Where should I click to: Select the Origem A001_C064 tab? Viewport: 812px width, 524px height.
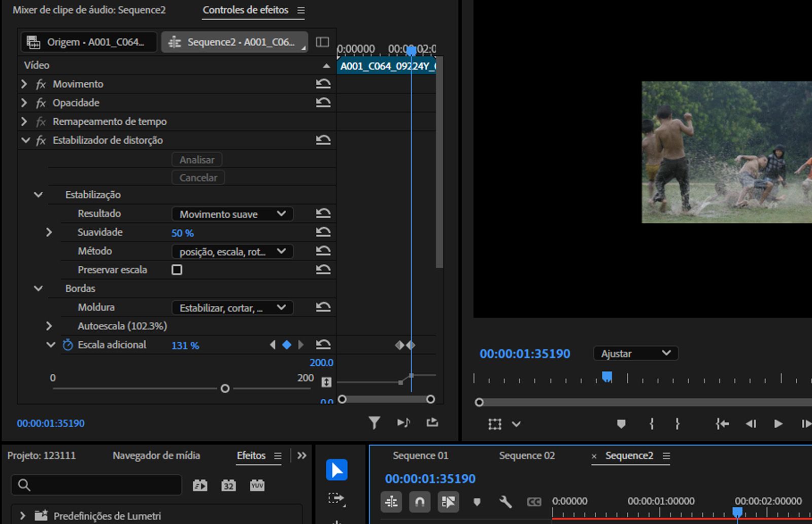coord(89,42)
